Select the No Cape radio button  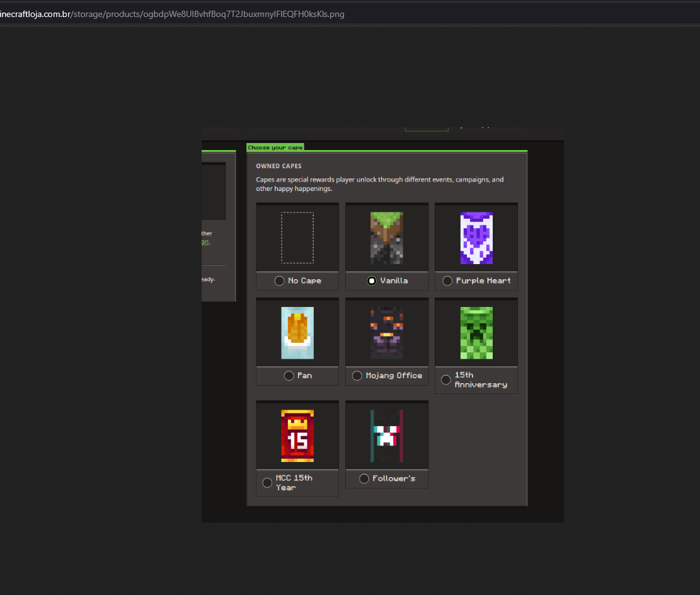pyautogui.click(x=279, y=281)
